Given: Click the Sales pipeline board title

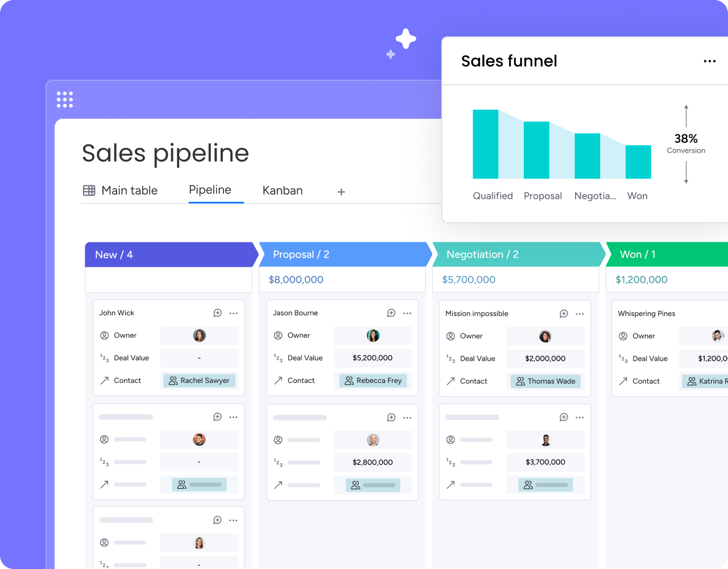Looking at the screenshot, I should tap(166, 153).
